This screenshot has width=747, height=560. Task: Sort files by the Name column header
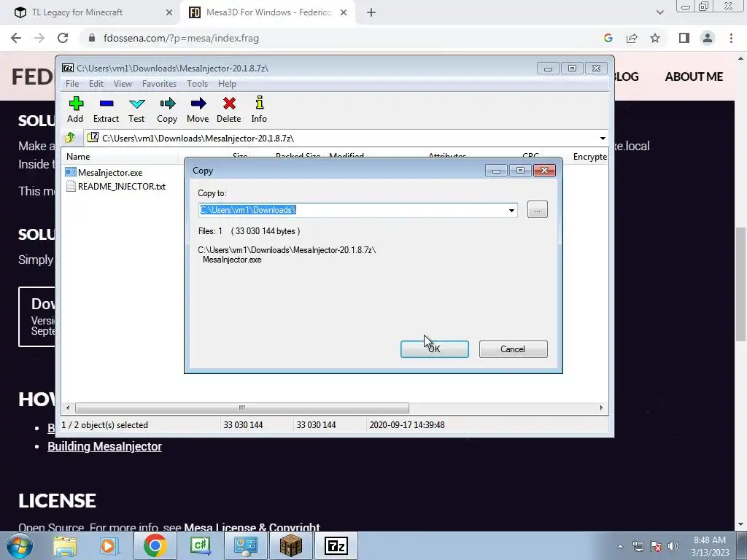click(x=121, y=156)
